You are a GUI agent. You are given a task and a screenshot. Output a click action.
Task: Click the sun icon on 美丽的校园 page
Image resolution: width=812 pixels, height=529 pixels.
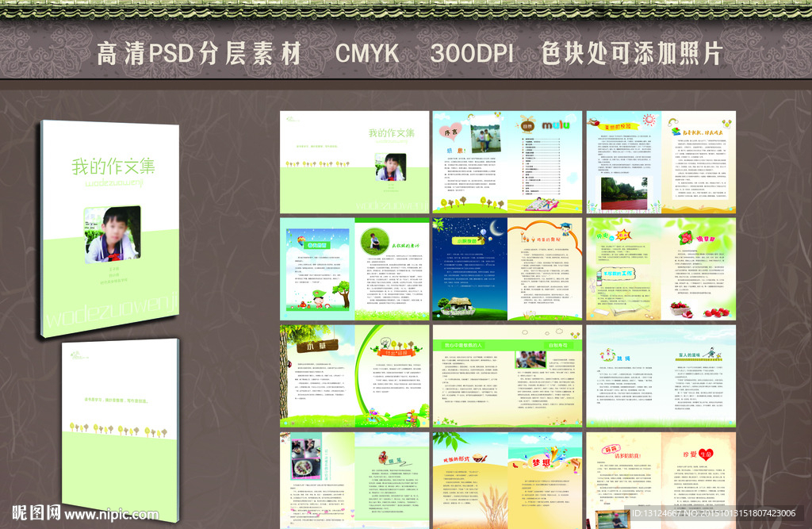[649, 121]
